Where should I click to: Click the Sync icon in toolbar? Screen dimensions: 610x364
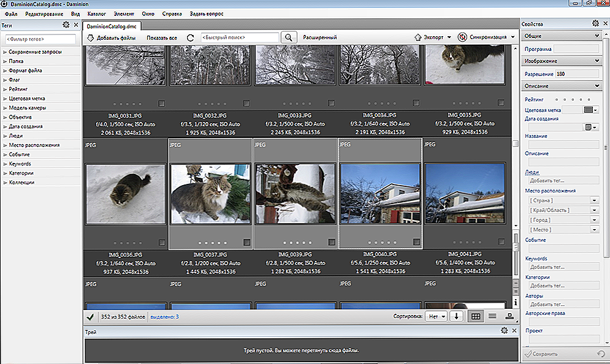pos(462,37)
